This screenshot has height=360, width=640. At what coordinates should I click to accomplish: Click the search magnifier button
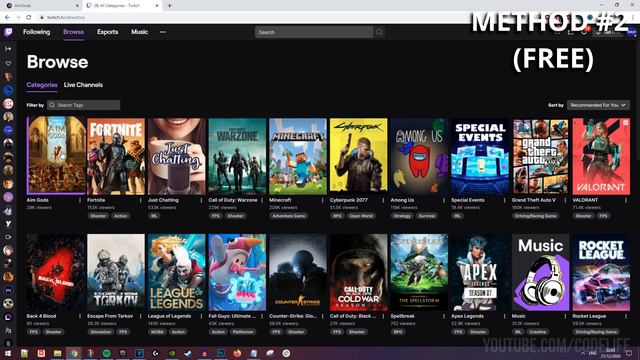[379, 32]
